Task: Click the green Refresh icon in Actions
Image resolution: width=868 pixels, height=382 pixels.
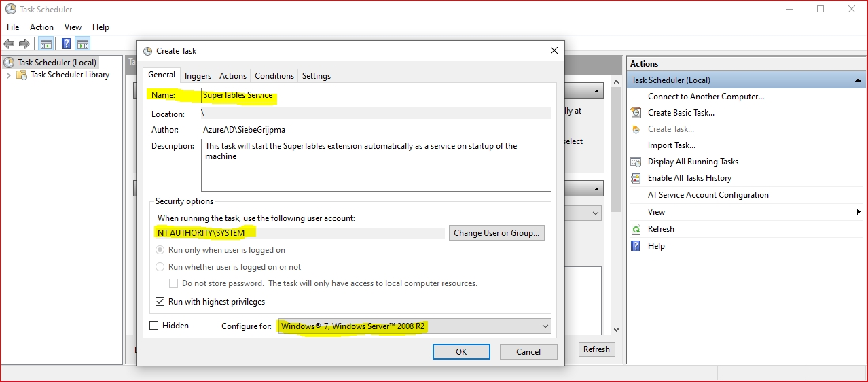Action: [x=636, y=229]
